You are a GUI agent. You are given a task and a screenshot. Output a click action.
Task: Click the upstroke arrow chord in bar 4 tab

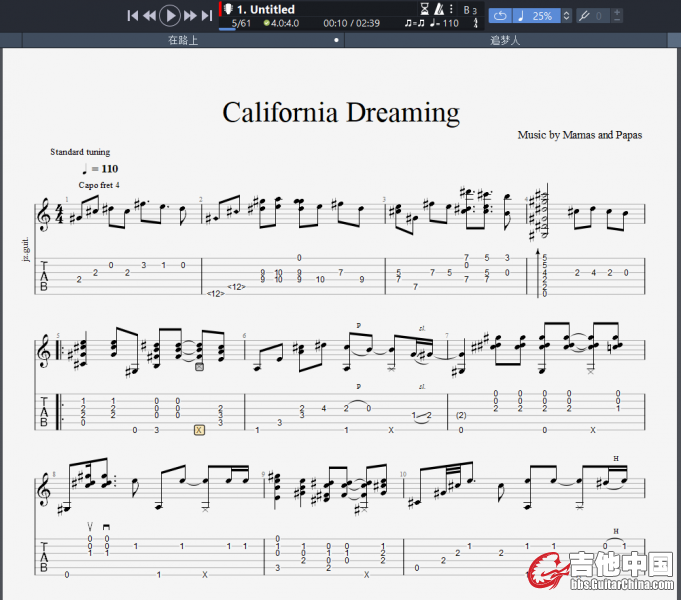538,273
